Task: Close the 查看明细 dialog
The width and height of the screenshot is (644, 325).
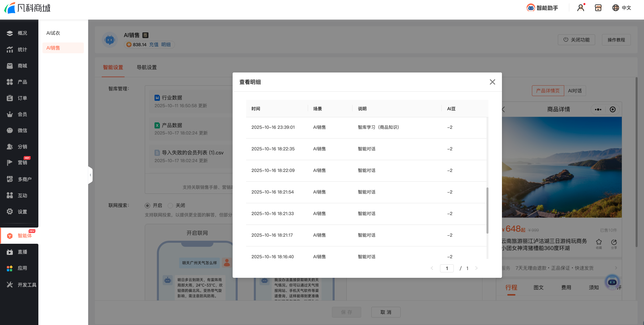Action: click(492, 82)
